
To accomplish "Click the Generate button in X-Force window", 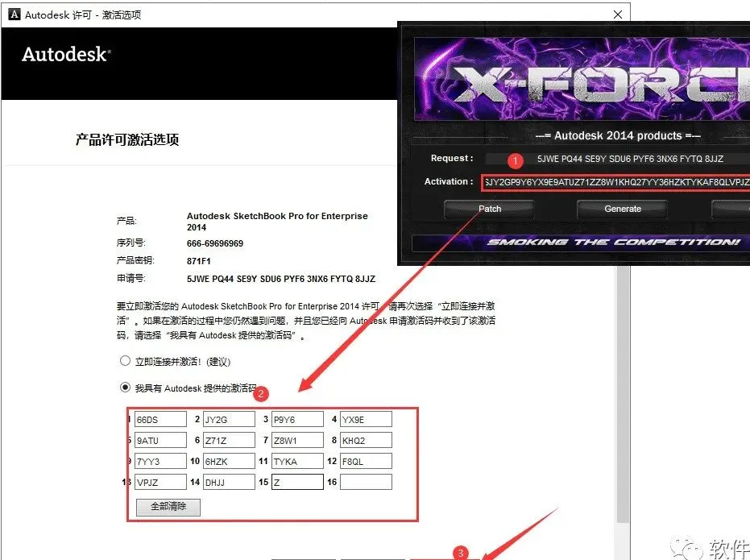I will point(622,209).
